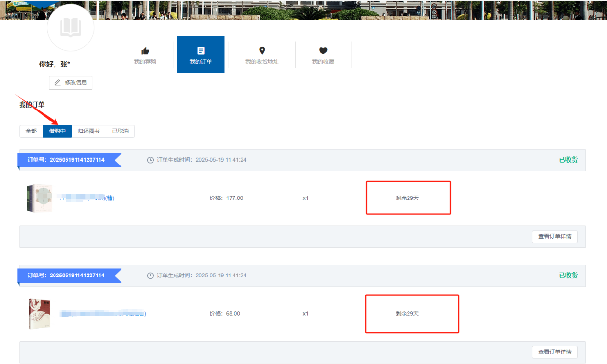Click the cover thumbnail of the 177.00 book

click(x=39, y=198)
